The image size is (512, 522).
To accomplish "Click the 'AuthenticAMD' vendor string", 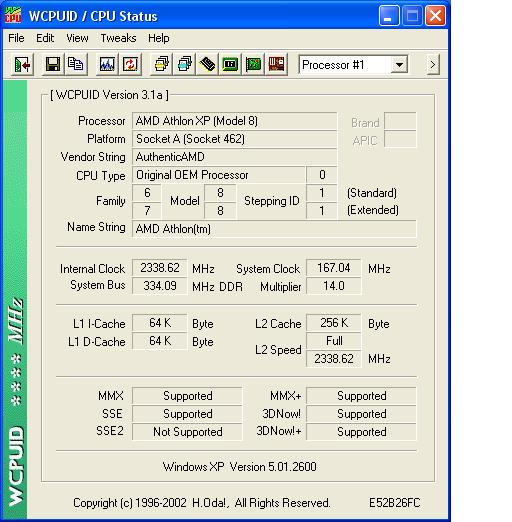I will tap(234, 157).
